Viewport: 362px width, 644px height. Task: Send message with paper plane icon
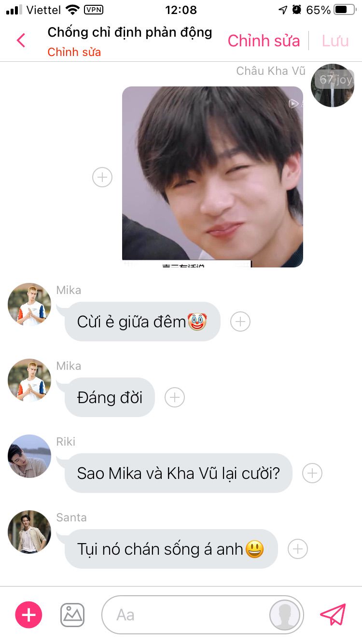(333, 615)
